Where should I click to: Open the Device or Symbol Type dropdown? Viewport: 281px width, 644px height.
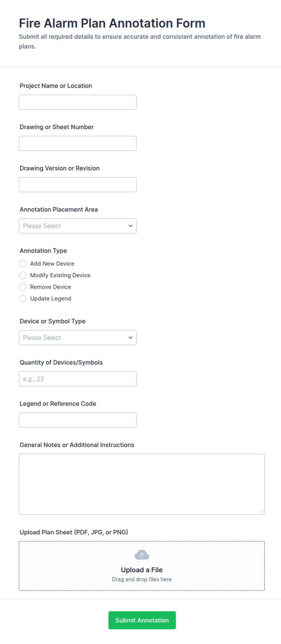(x=77, y=337)
